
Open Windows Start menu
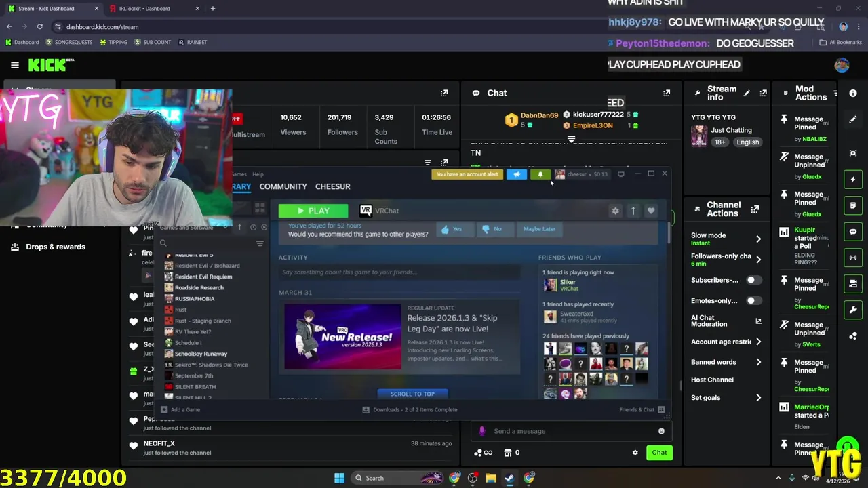tap(339, 478)
